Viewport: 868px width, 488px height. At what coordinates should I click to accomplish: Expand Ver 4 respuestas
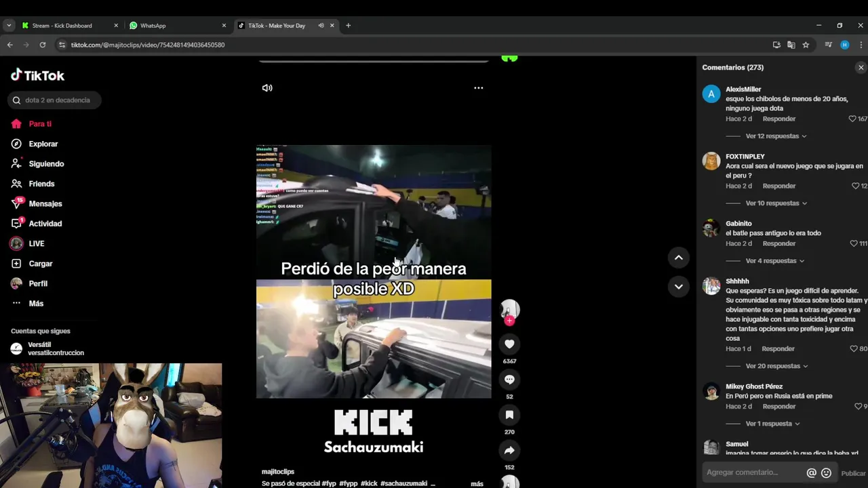[x=774, y=261]
